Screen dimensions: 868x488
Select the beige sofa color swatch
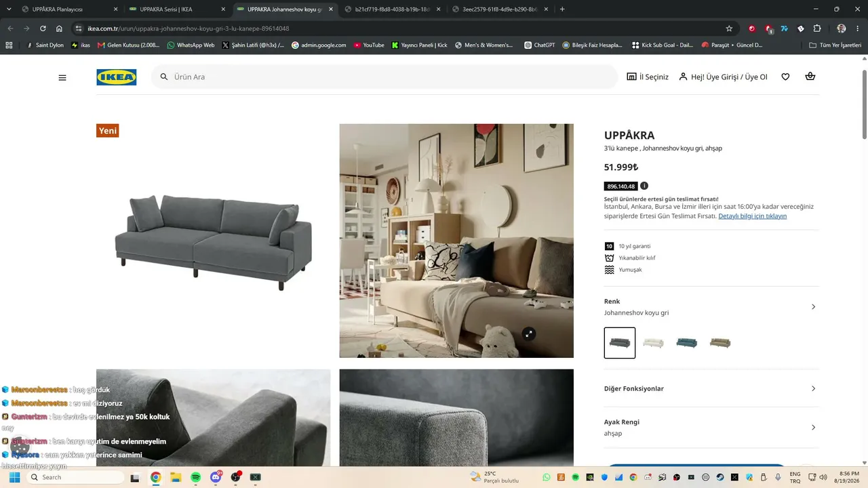click(x=720, y=343)
